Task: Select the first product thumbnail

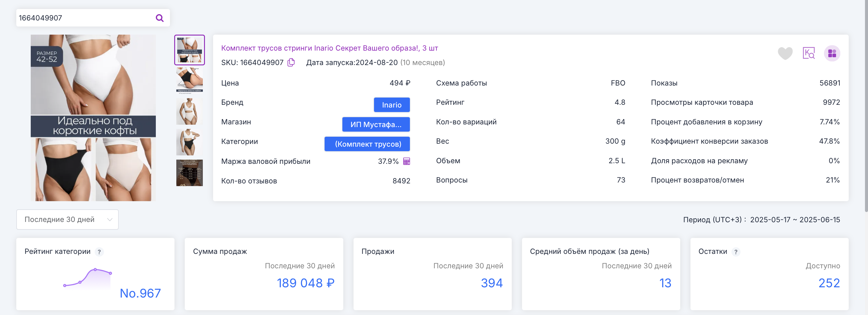Action: point(189,50)
